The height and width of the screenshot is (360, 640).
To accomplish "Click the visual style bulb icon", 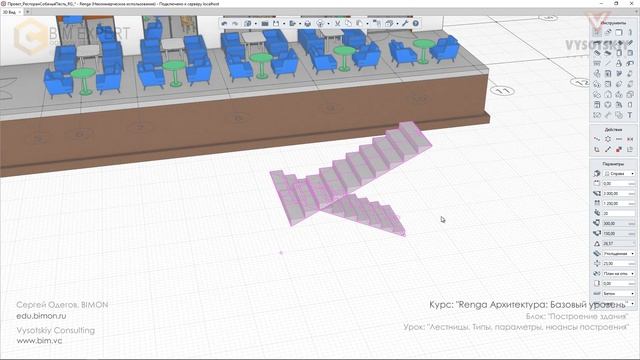I will pos(320,24).
